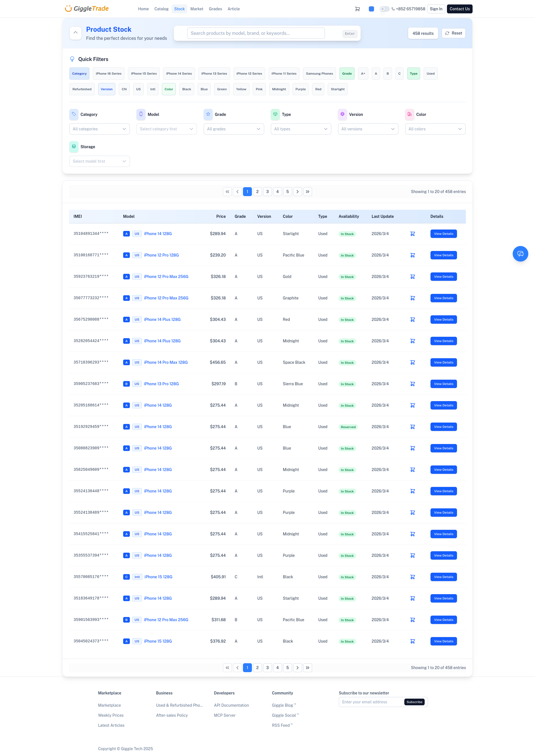535x756 pixels.
Task: Toggle the Refurbished quick filter
Action: point(82,89)
